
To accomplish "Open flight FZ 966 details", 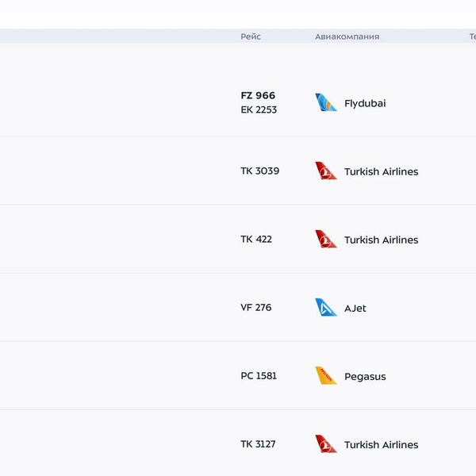I will coord(258,96).
